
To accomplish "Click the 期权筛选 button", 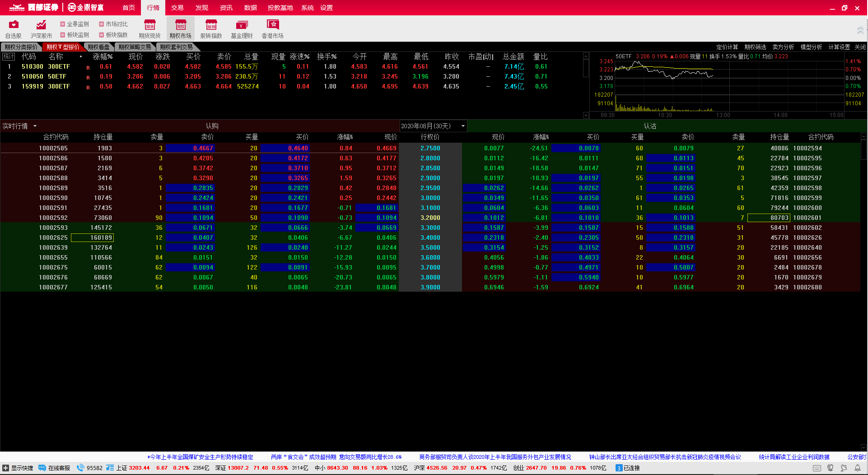I will pos(755,47).
